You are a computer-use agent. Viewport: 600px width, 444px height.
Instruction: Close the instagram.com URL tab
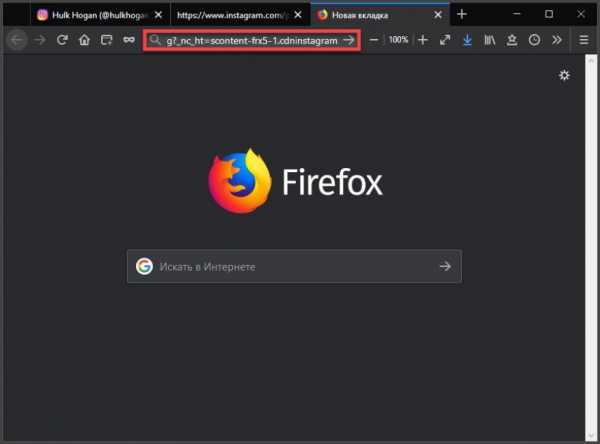pyautogui.click(x=298, y=15)
